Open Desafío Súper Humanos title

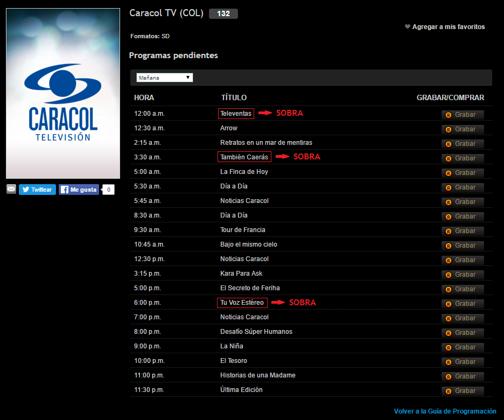(x=256, y=332)
